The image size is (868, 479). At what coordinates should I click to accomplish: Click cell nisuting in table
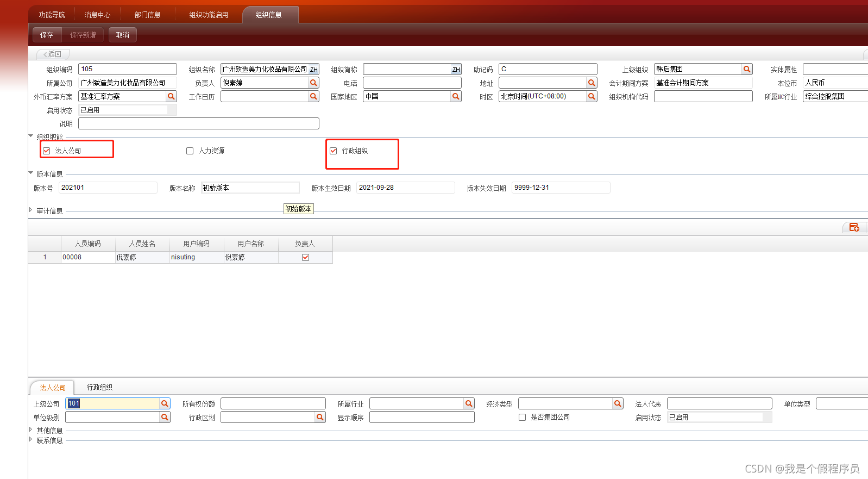[197, 257]
